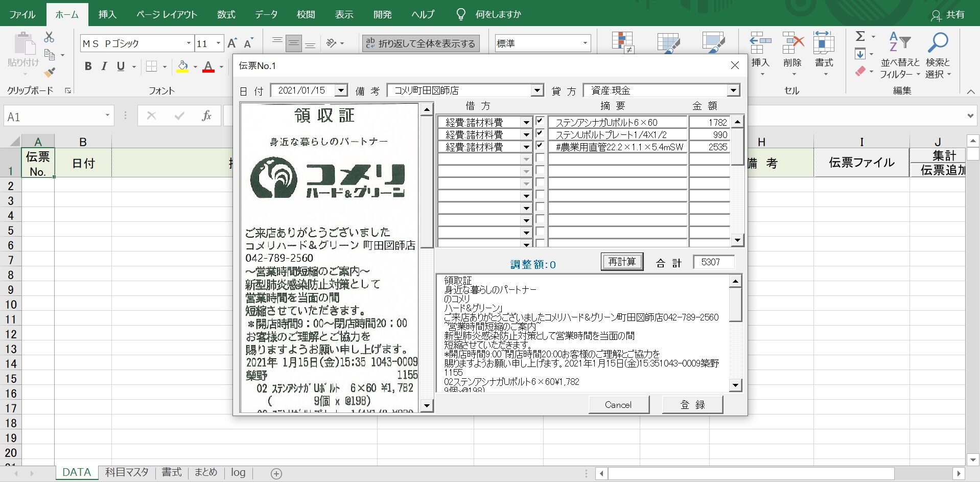Open the 日付 date dropdown

click(x=340, y=90)
